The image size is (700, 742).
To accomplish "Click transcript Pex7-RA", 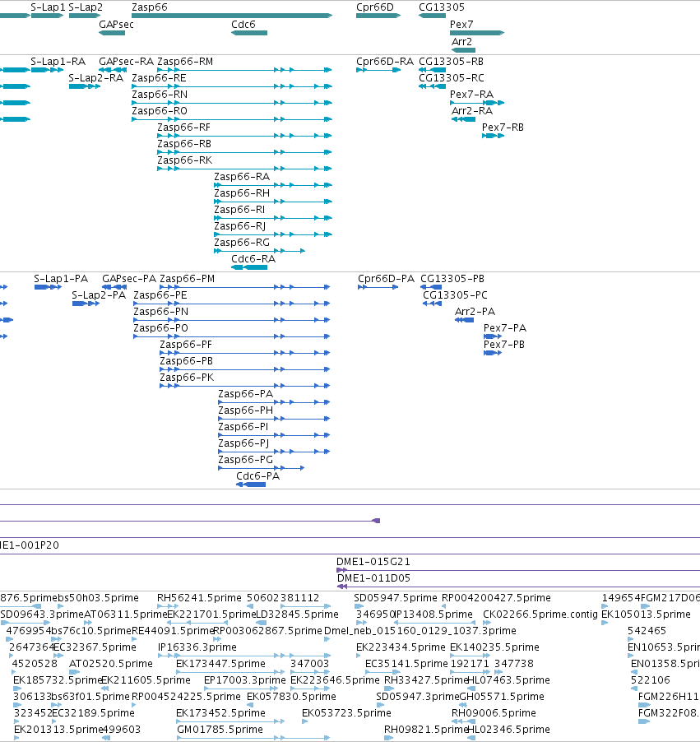I will 471,95.
